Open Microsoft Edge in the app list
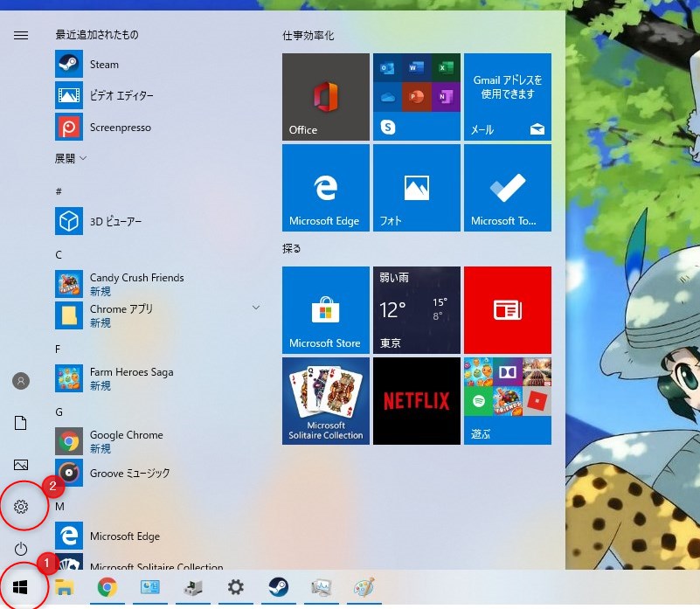The image size is (700, 609). (x=156, y=536)
